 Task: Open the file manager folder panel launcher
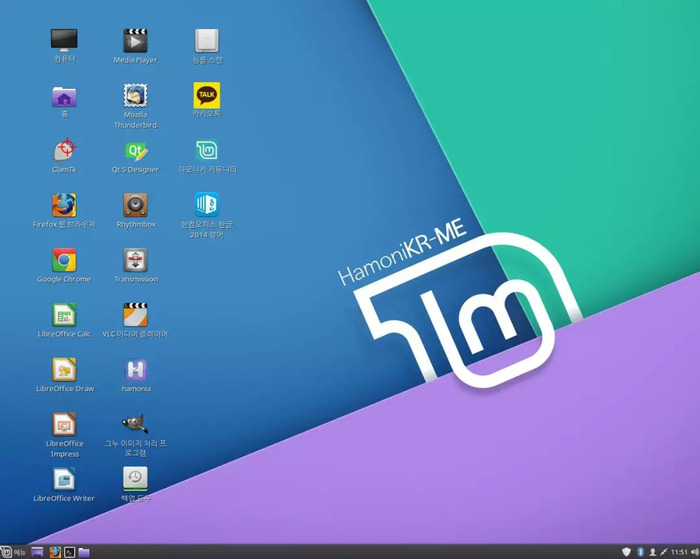84,552
